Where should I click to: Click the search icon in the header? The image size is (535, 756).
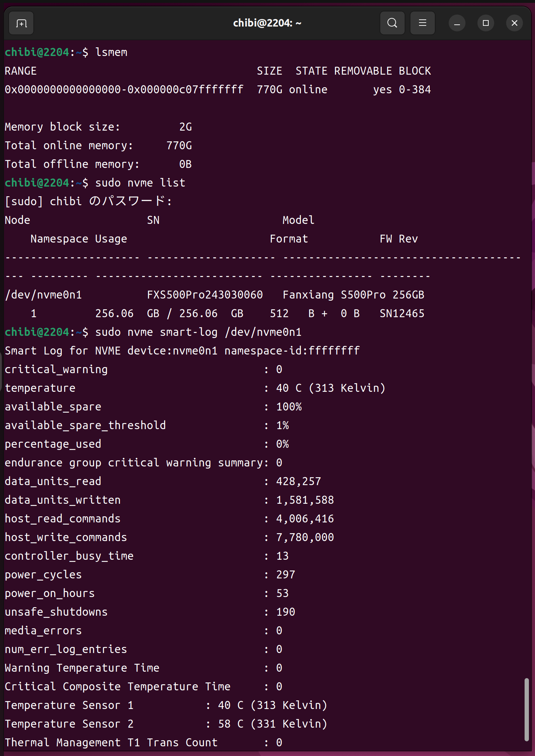tap(392, 23)
